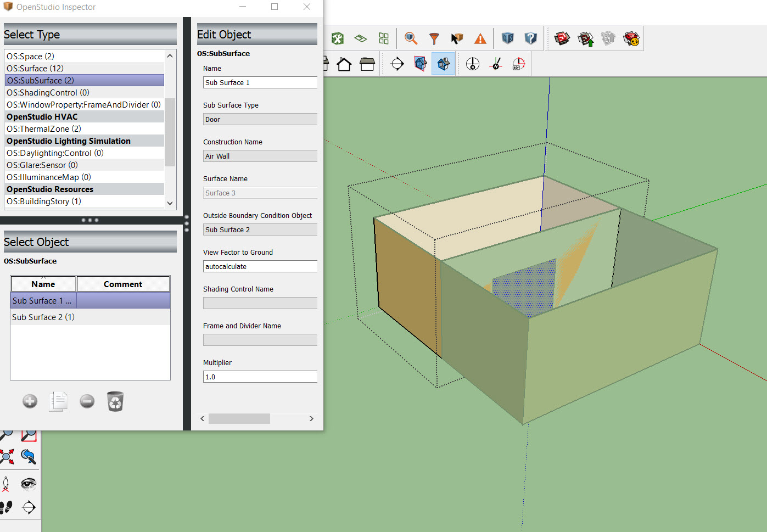
Task: Select the position camera person icon
Action: pos(6,484)
